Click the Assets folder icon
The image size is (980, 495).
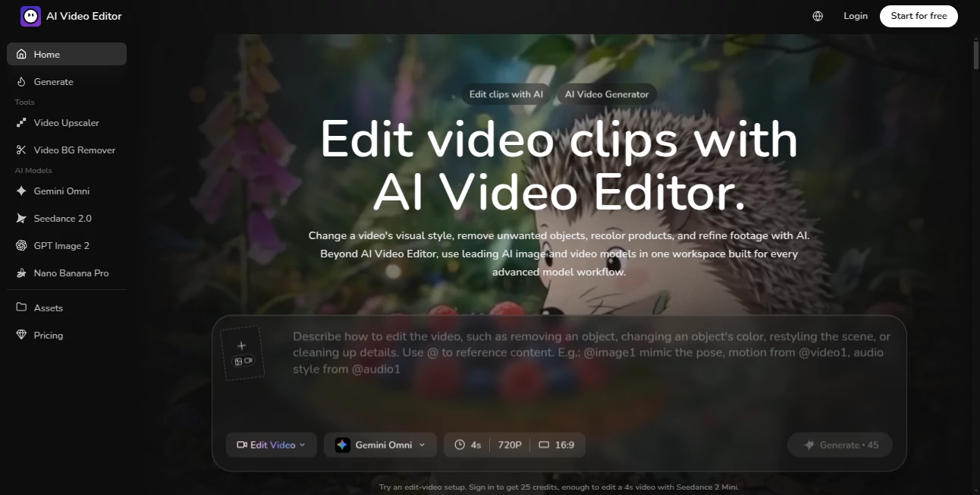click(21, 308)
